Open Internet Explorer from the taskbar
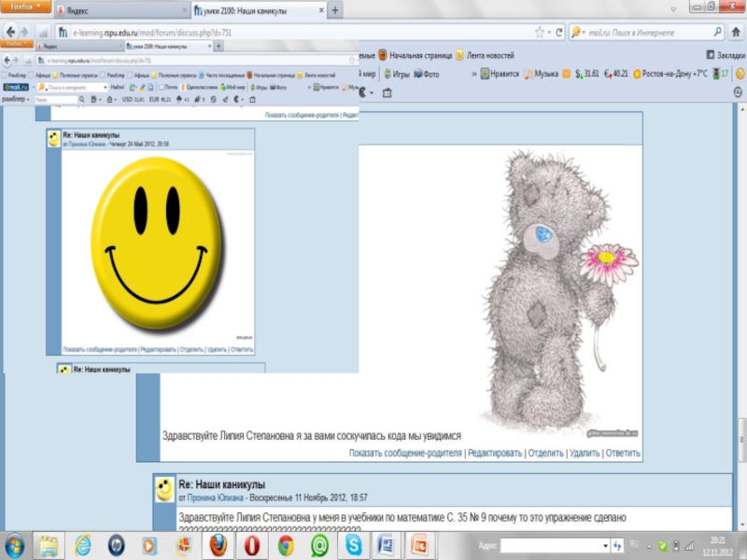This screenshot has height=560, width=747. coord(82,544)
